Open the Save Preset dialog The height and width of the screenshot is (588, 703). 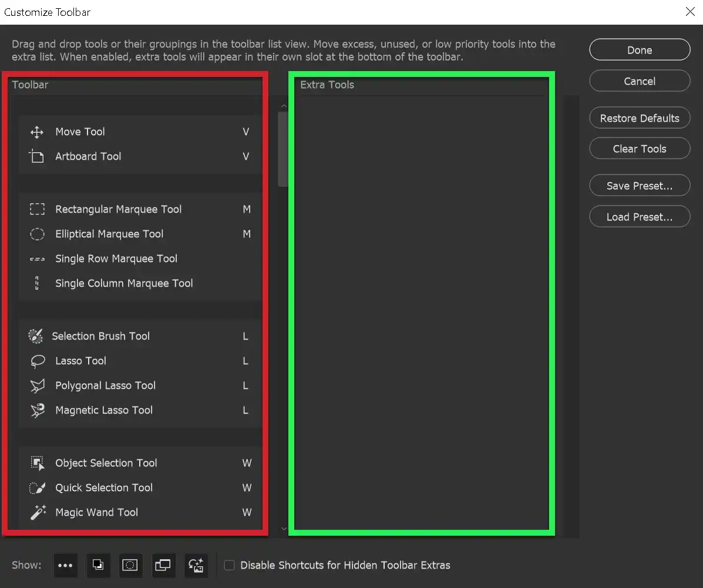(639, 185)
